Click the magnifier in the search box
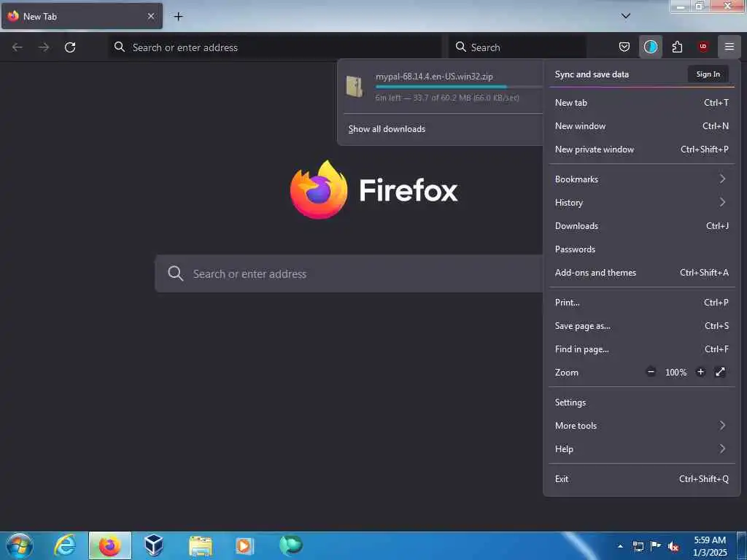Image resolution: width=747 pixels, height=560 pixels. coord(461,47)
